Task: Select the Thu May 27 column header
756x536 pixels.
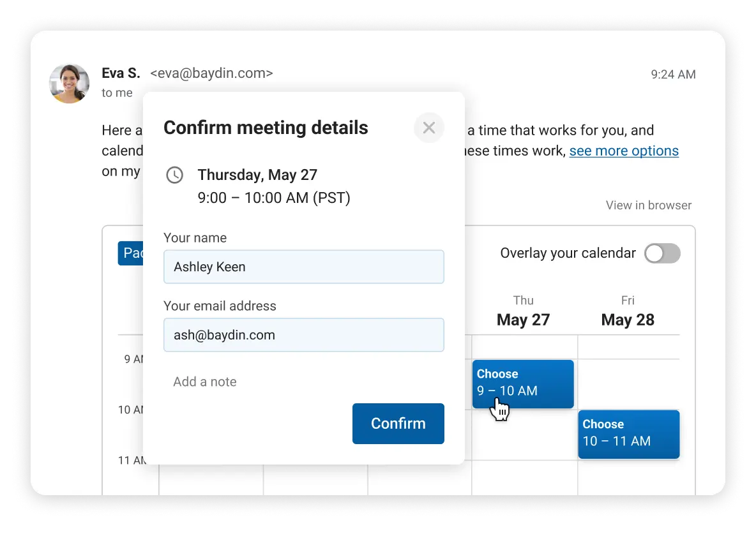Action: click(x=523, y=311)
